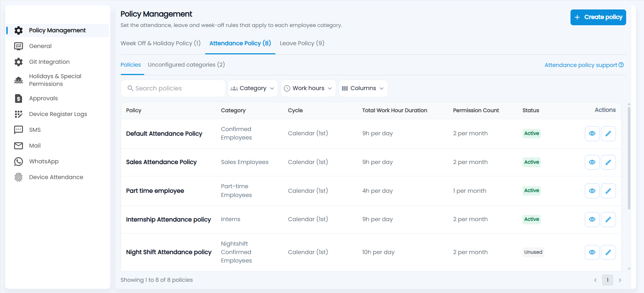Screen dimensions: 644x293
Task: Open Policy Management in the sidebar
Action: tap(58, 30)
